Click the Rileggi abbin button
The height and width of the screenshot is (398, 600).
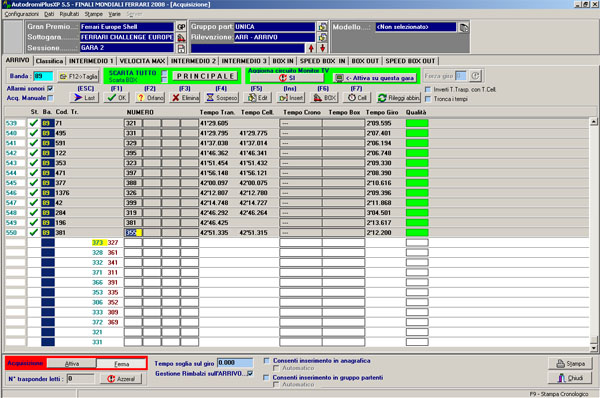click(398, 98)
